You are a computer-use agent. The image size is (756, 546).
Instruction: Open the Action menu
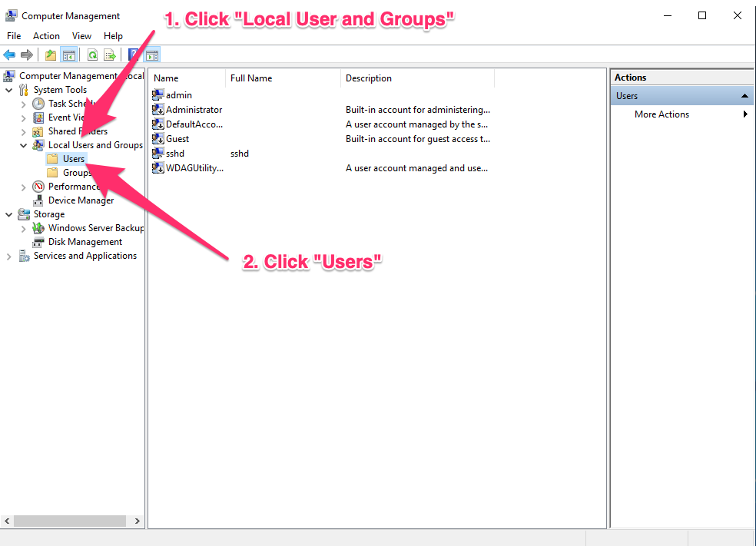(46, 35)
